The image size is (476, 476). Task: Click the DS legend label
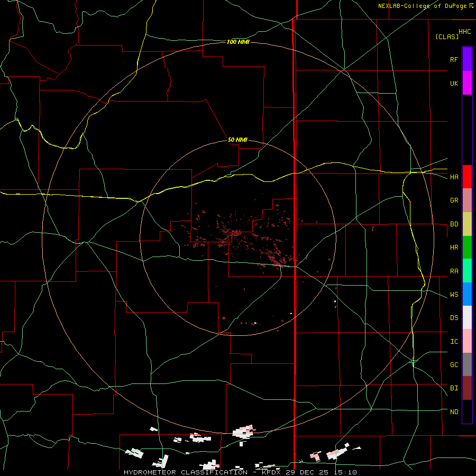[x=454, y=317]
